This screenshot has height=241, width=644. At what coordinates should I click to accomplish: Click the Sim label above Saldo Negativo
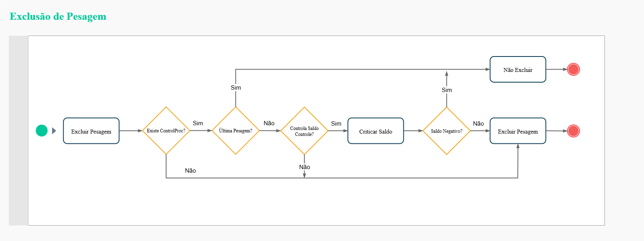tap(447, 90)
